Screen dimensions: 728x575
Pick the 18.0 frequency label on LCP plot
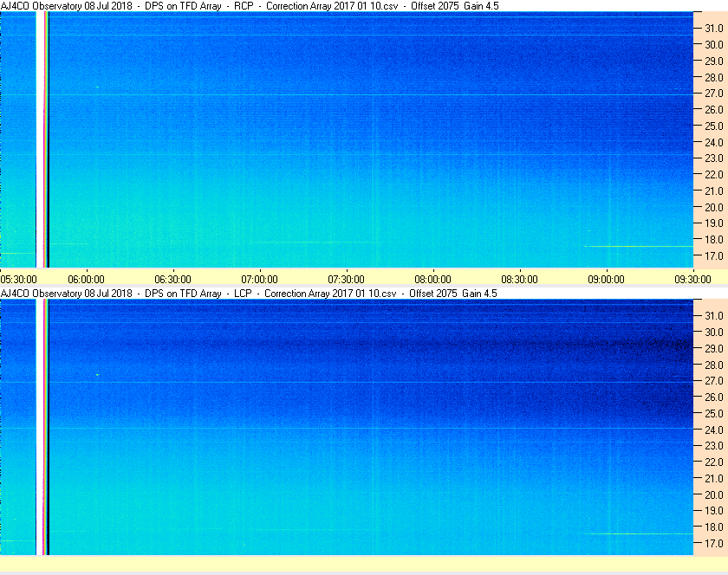click(x=714, y=527)
